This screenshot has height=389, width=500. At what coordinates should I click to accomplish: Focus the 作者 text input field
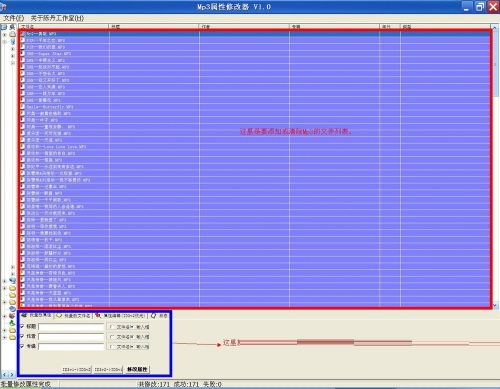(x=71, y=337)
